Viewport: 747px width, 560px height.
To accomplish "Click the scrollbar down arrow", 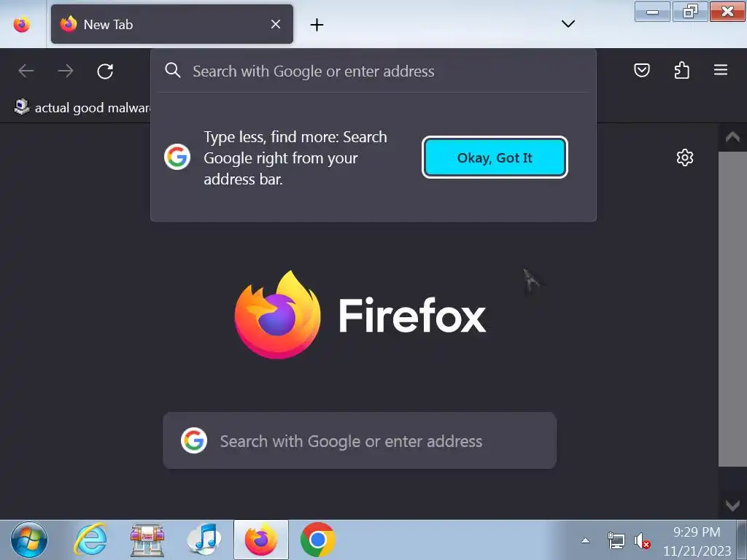I will [x=732, y=505].
